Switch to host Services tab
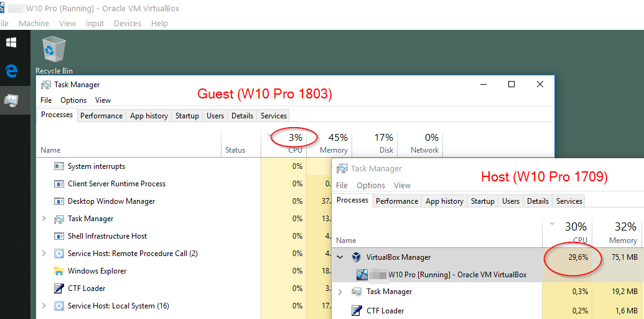 (569, 201)
